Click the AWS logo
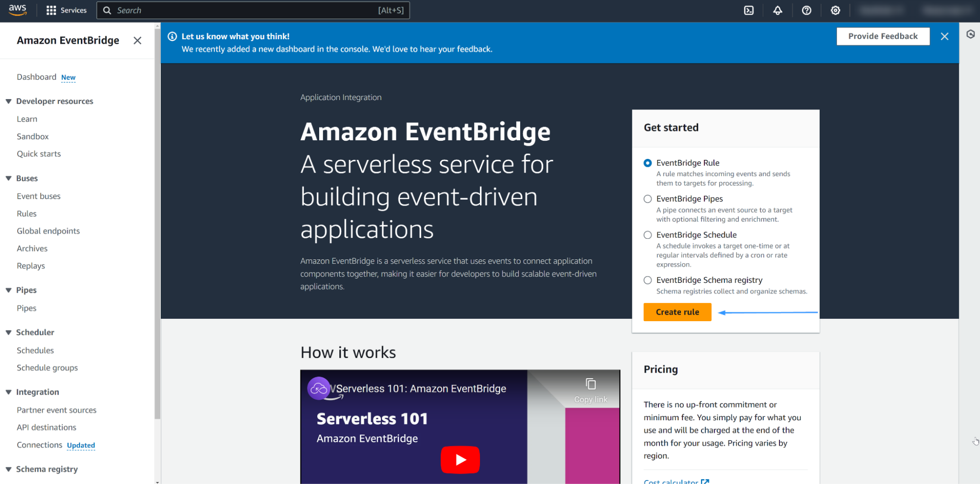This screenshot has height=484, width=980. [x=18, y=10]
